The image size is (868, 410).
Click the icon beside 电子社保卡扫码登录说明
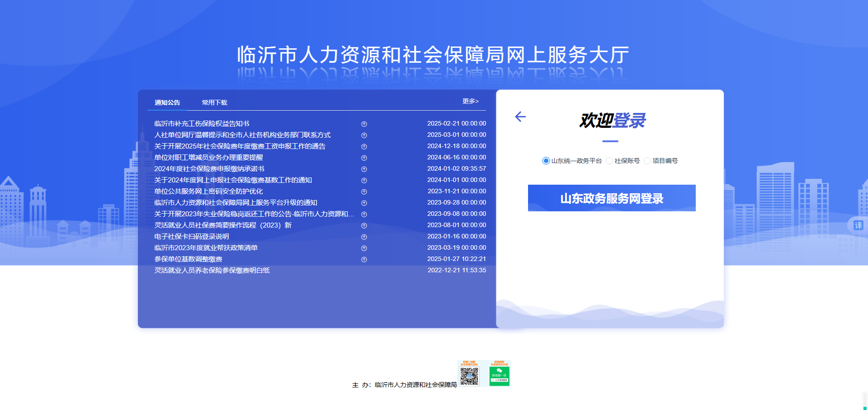(x=364, y=237)
